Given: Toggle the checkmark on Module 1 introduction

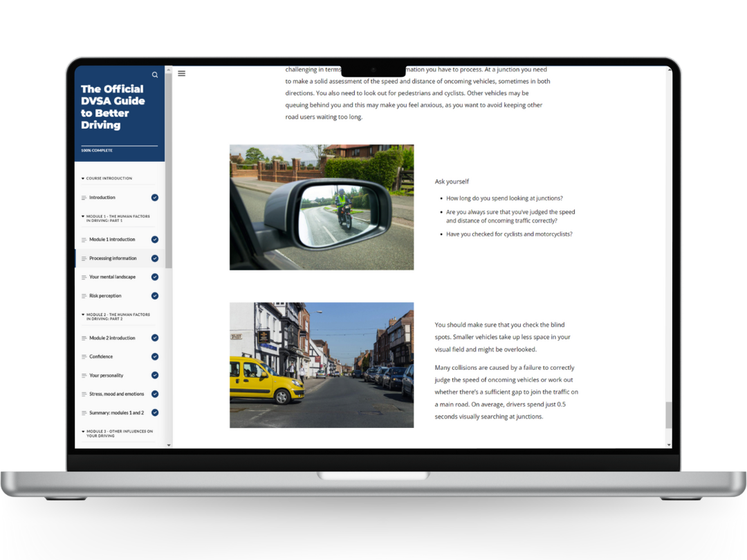Looking at the screenshot, I should click(x=155, y=239).
